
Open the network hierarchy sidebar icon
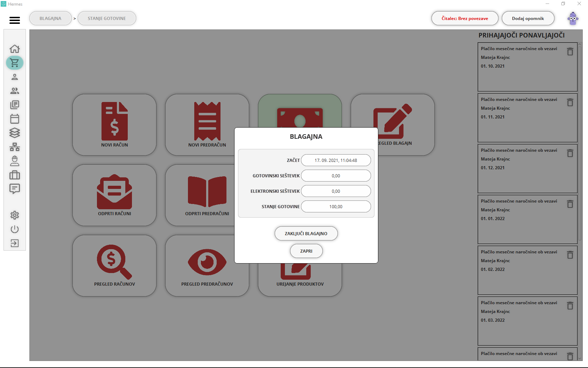pos(15,147)
